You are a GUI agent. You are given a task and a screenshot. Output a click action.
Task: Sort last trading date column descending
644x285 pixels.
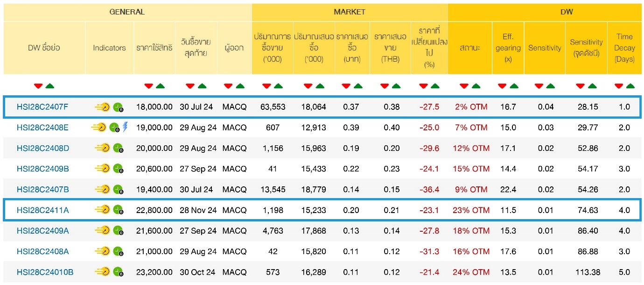click(x=190, y=86)
